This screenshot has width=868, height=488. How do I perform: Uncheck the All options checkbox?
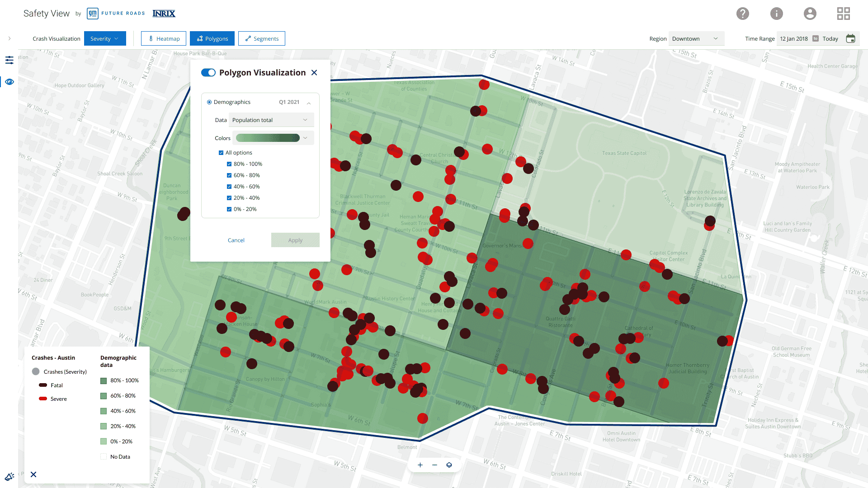coord(221,153)
